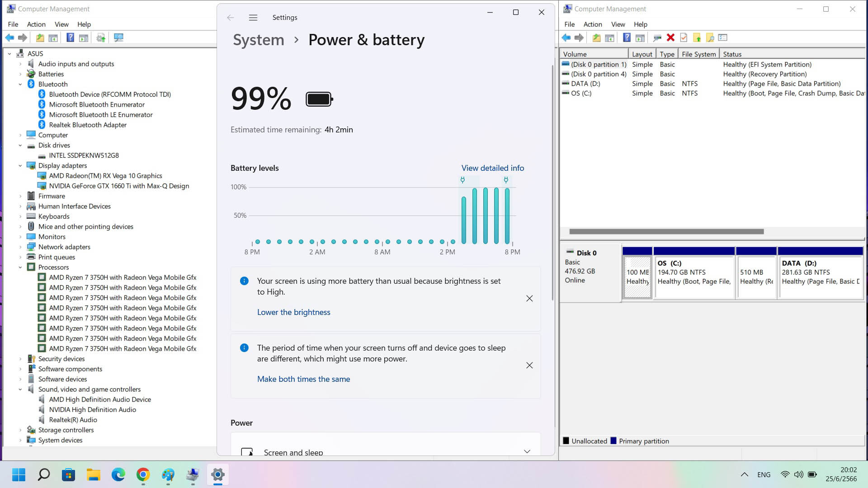Click Up one level folder icon in right Computer Management
Viewport: 868px width, 488px height.
click(596, 38)
